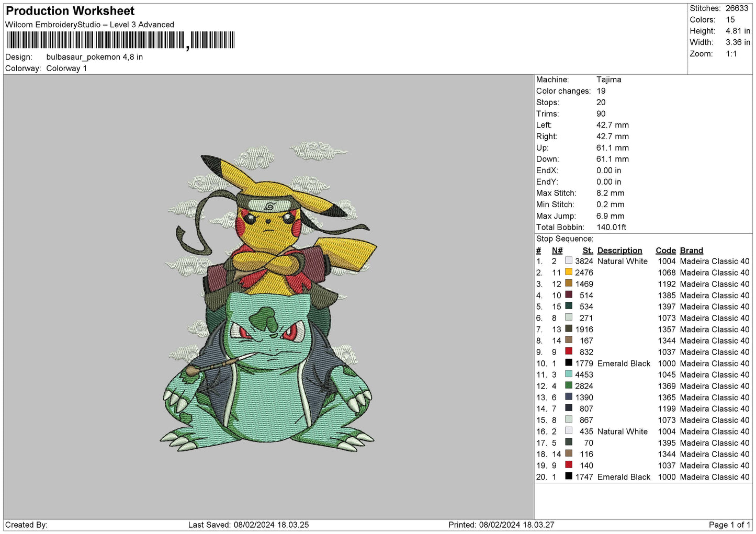Click the color swatch in stop row 1

(x=569, y=260)
